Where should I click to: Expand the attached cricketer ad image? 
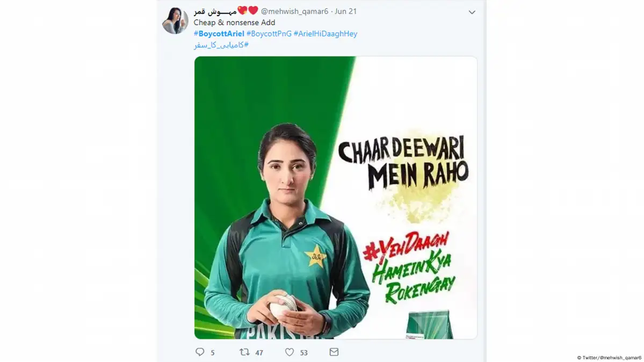point(336,198)
